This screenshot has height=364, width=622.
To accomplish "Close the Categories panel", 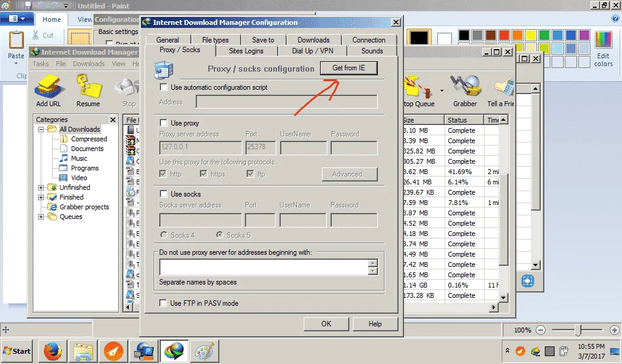I will coord(113,120).
